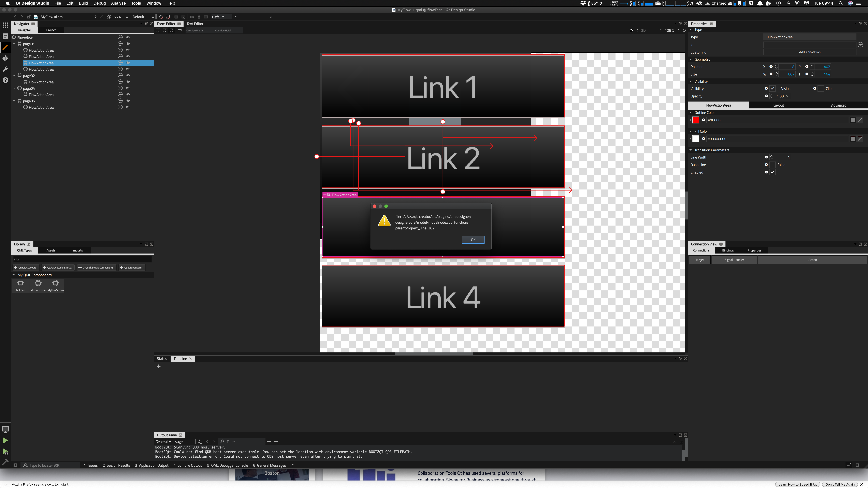
Task: Uncheck the Is Visible checkbox
Action: pos(772,89)
